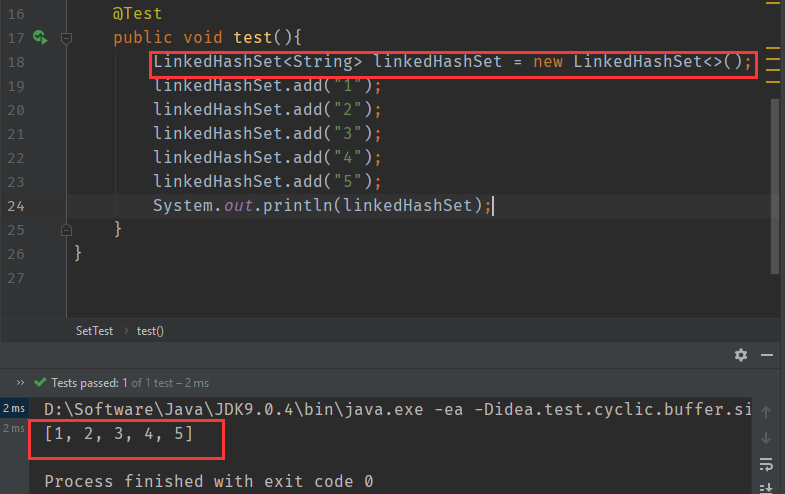
Task: Click the fold end marker at line 25
Action: click(66, 230)
